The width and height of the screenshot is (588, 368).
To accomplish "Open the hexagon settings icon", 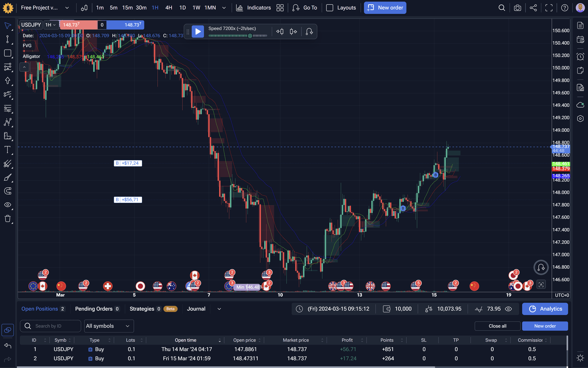I will [x=581, y=118].
